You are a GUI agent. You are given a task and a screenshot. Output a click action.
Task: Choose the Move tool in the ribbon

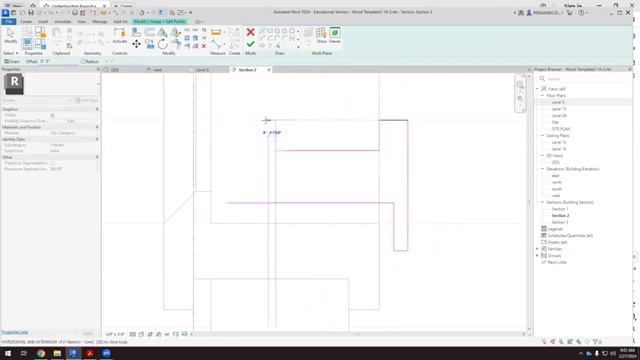click(136, 44)
